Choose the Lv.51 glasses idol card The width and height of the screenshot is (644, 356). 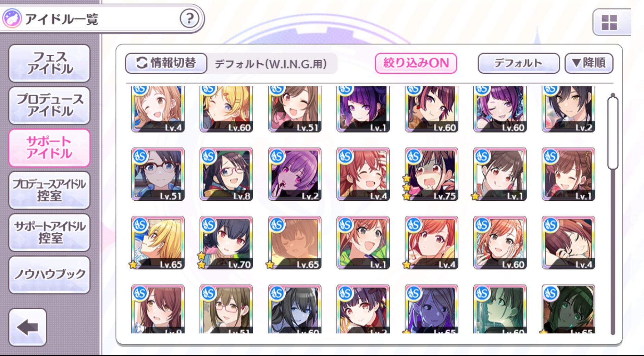tap(158, 174)
